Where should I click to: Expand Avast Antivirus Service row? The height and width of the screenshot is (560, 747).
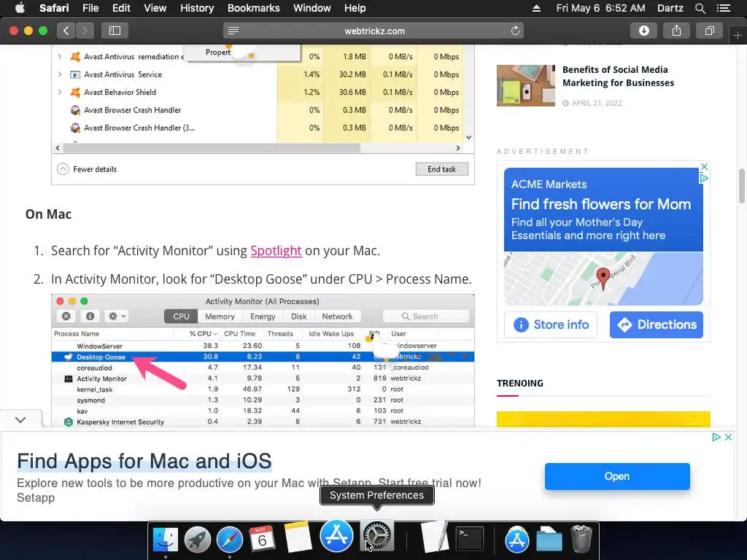pos(60,74)
